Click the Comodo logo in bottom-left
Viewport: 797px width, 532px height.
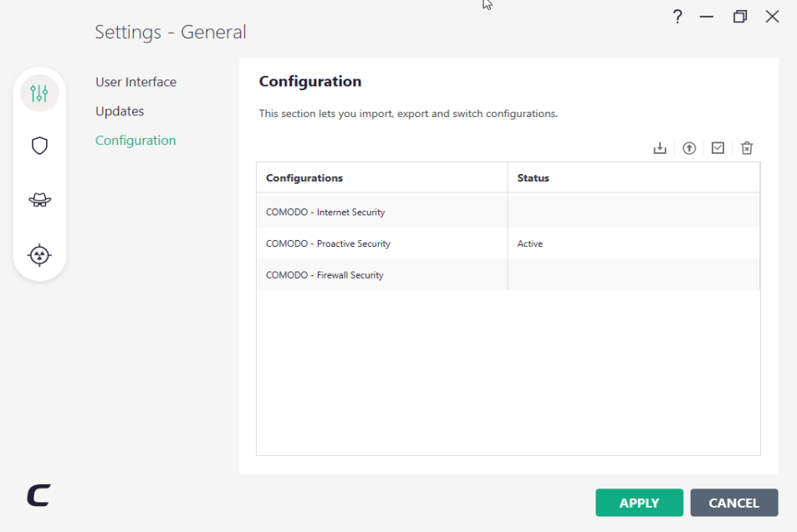[x=38, y=496]
